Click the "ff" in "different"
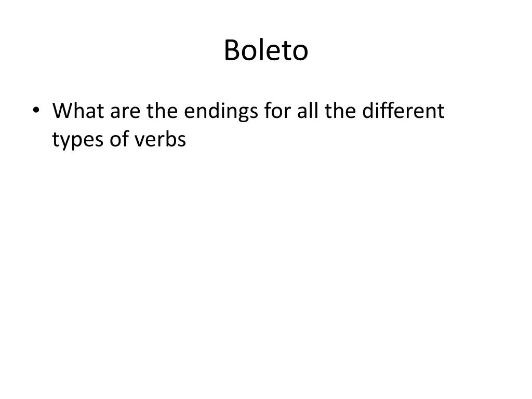 [x=387, y=110]
